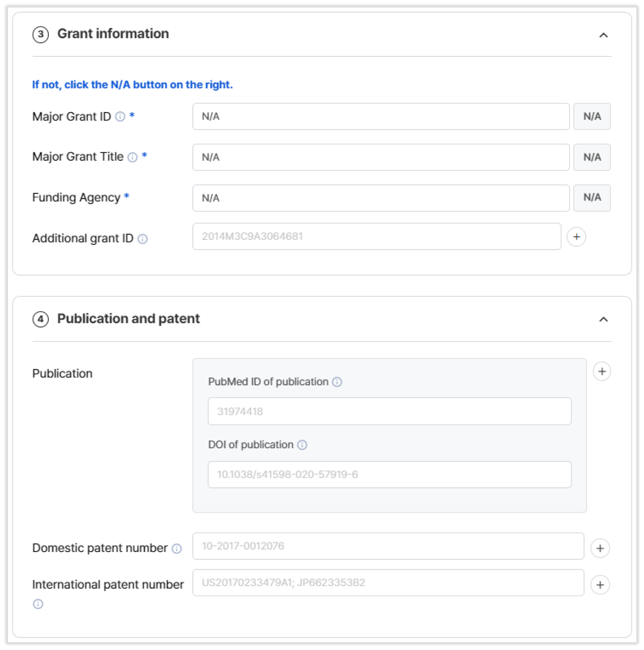Add another domestic patent number entry
The height and width of the screenshot is (650, 644).
click(600, 548)
